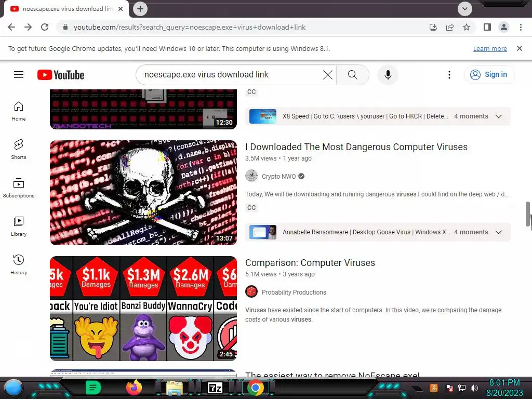Click the browser address bar URL

pyautogui.click(x=190, y=27)
